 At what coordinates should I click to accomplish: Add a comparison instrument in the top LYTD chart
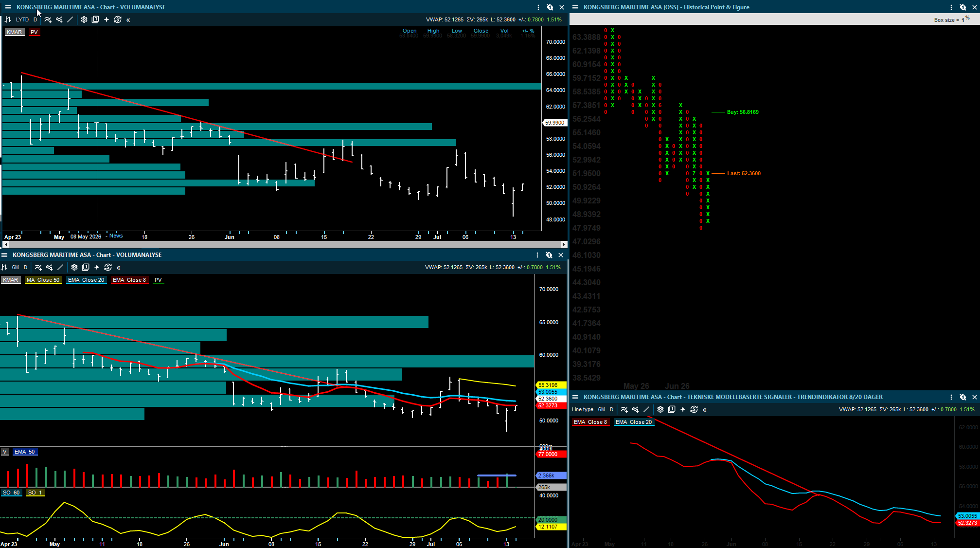(59, 19)
